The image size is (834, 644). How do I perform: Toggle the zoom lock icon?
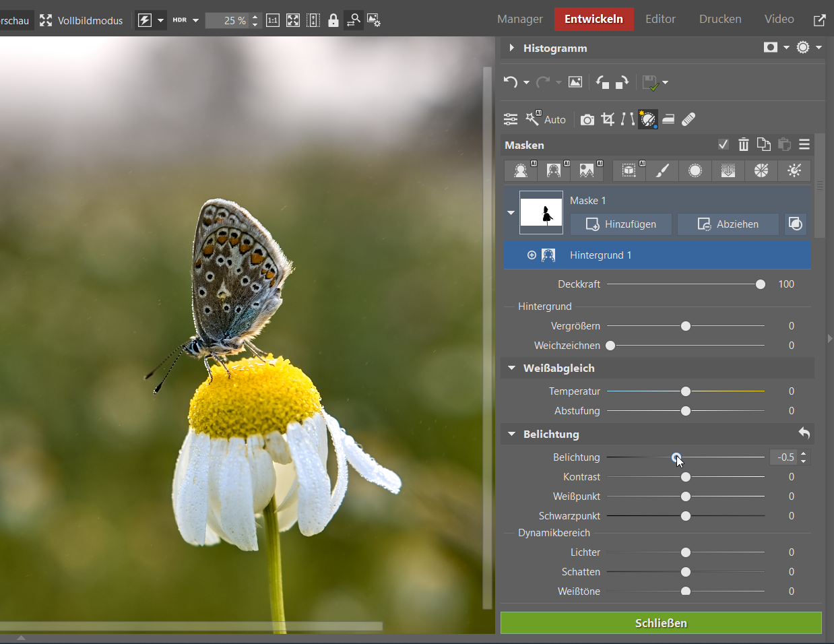[x=333, y=20]
